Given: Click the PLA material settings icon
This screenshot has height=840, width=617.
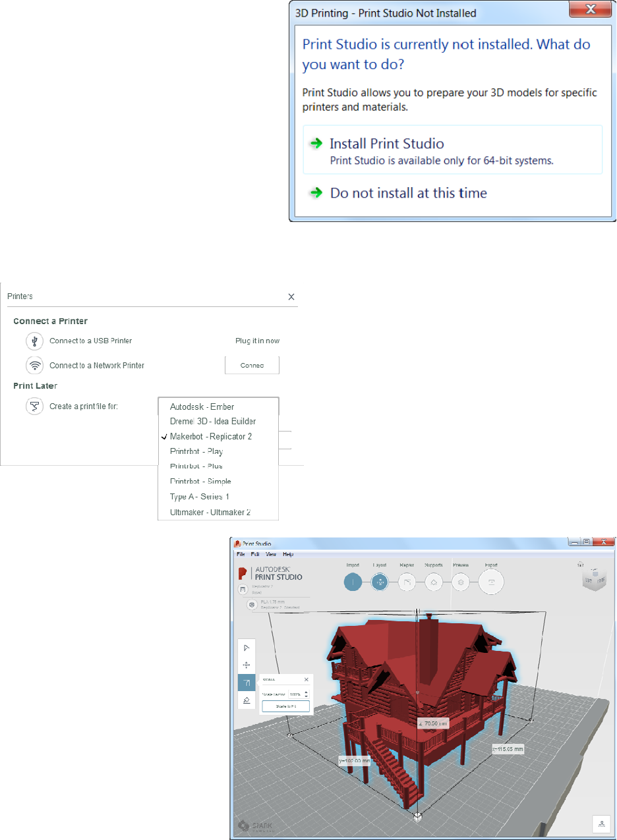Looking at the screenshot, I should 251,604.
